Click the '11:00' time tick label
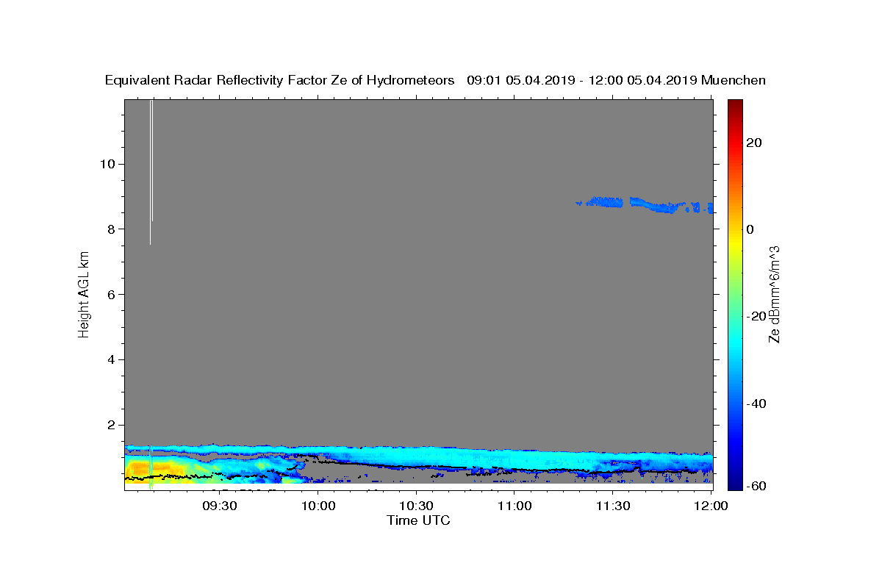This screenshot has width=882, height=588. point(514,506)
